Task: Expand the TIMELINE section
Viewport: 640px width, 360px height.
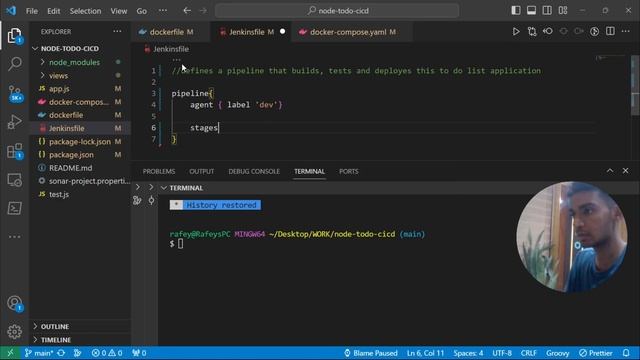Action: 80,340
